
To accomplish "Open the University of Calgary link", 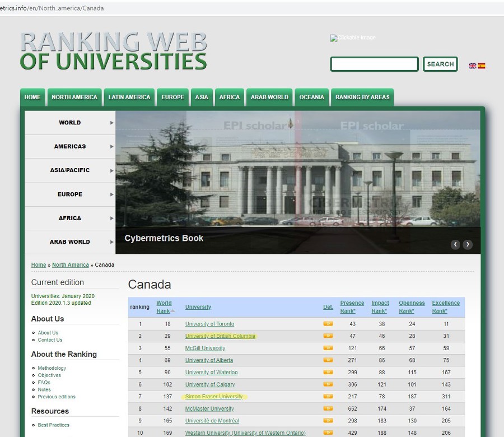I will (210, 384).
